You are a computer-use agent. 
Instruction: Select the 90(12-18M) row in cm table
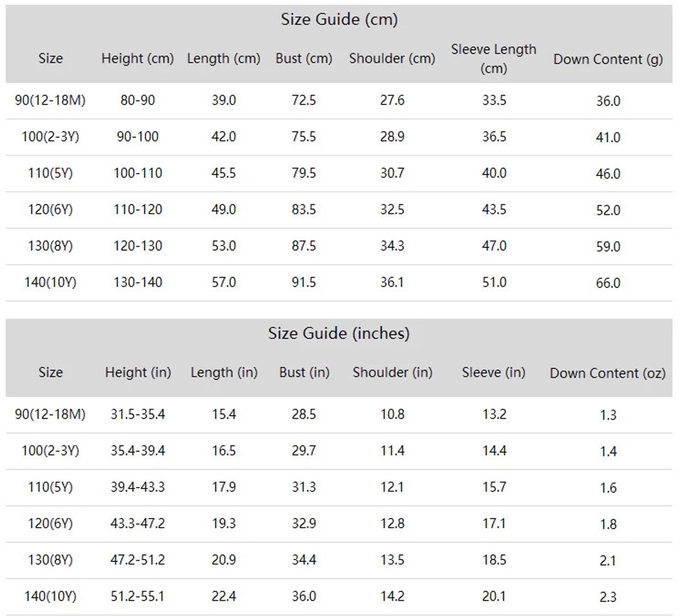[339, 100]
